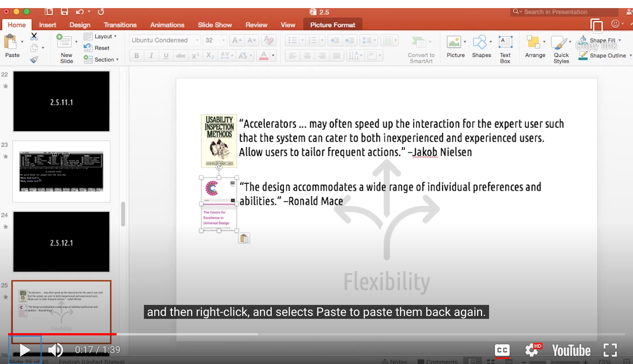The width and height of the screenshot is (633, 364).
Task: Open font size 32 dropdown
Action: [224, 40]
